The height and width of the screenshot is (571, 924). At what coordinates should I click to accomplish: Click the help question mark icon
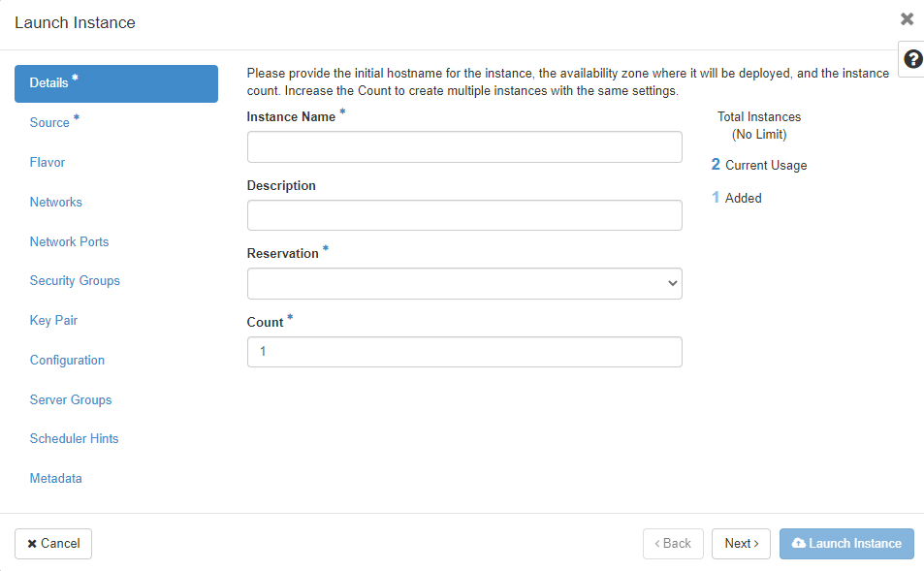(911, 59)
